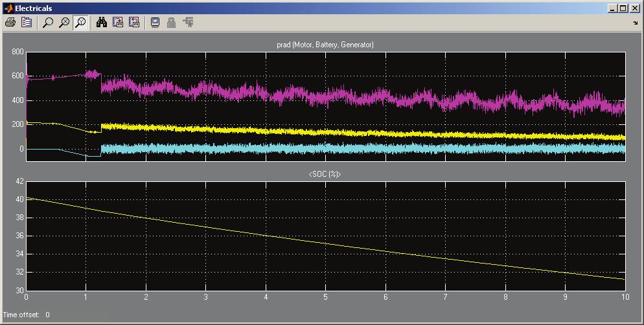This screenshot has height=325, width=644.
Task: Click the 38 label on SOC y-axis
Action: [x=19, y=218]
